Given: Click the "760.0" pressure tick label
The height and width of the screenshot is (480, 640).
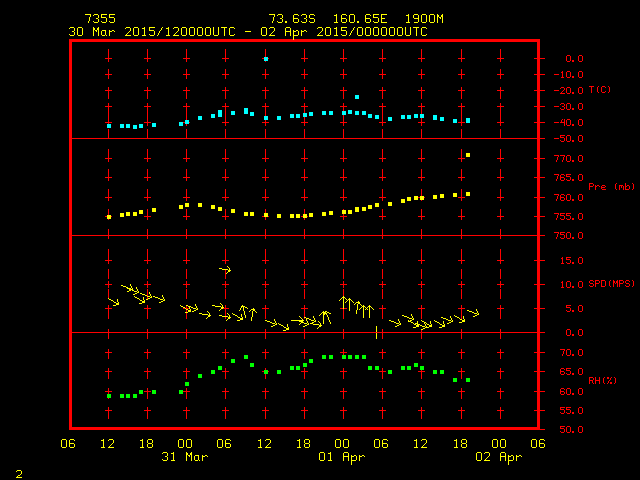Looking at the screenshot, I should click(569, 198).
